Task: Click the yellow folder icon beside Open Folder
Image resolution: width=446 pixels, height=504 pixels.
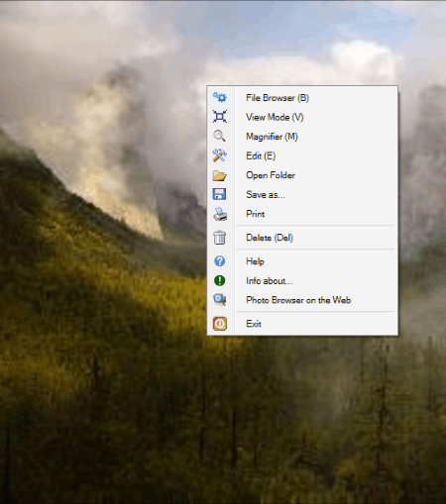Action: tap(220, 175)
